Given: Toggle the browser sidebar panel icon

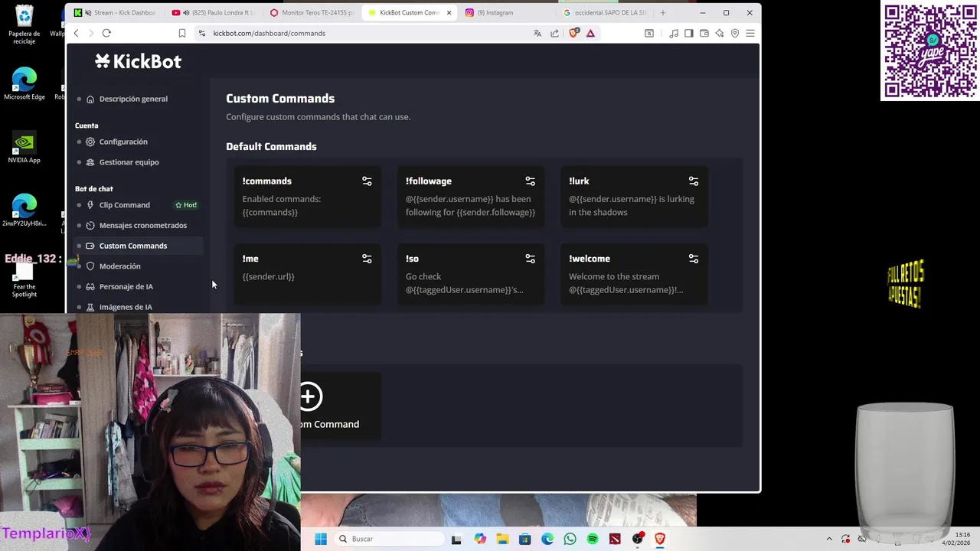Looking at the screenshot, I should click(689, 33).
